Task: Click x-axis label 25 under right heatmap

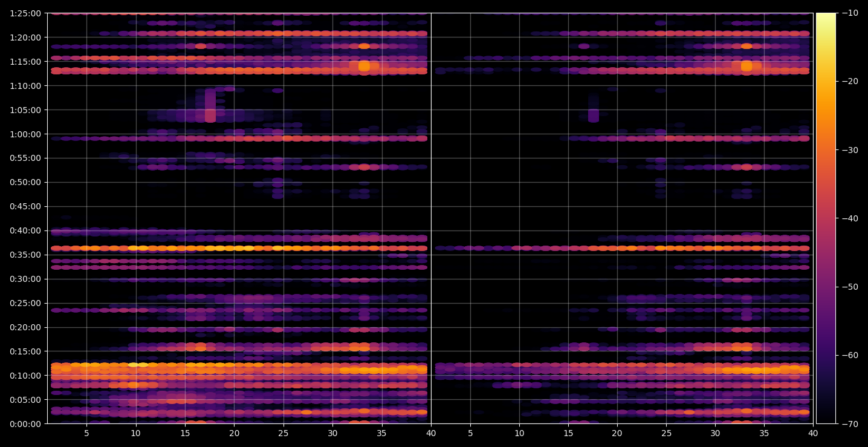Action: tap(666, 433)
